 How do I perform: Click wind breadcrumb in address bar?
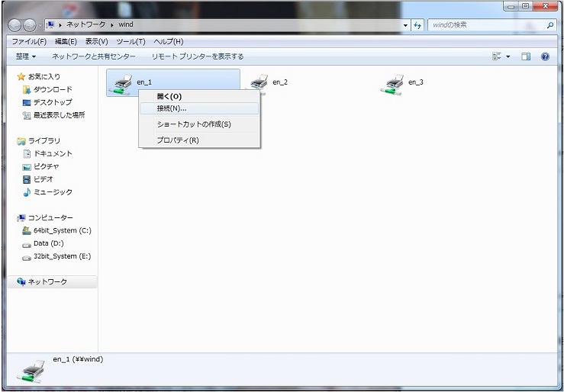126,25
